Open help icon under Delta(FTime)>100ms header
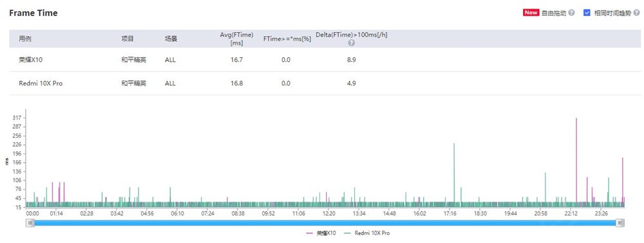The height and width of the screenshot is (243, 644). coord(351,42)
